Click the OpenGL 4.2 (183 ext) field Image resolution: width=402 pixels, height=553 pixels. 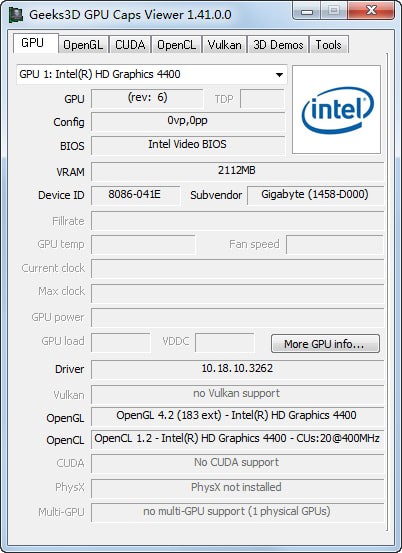tap(237, 416)
